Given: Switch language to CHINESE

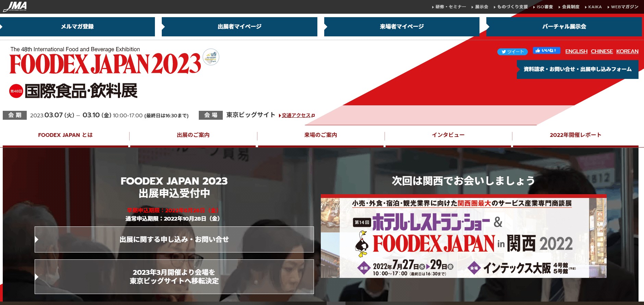Looking at the screenshot, I should 602,51.
